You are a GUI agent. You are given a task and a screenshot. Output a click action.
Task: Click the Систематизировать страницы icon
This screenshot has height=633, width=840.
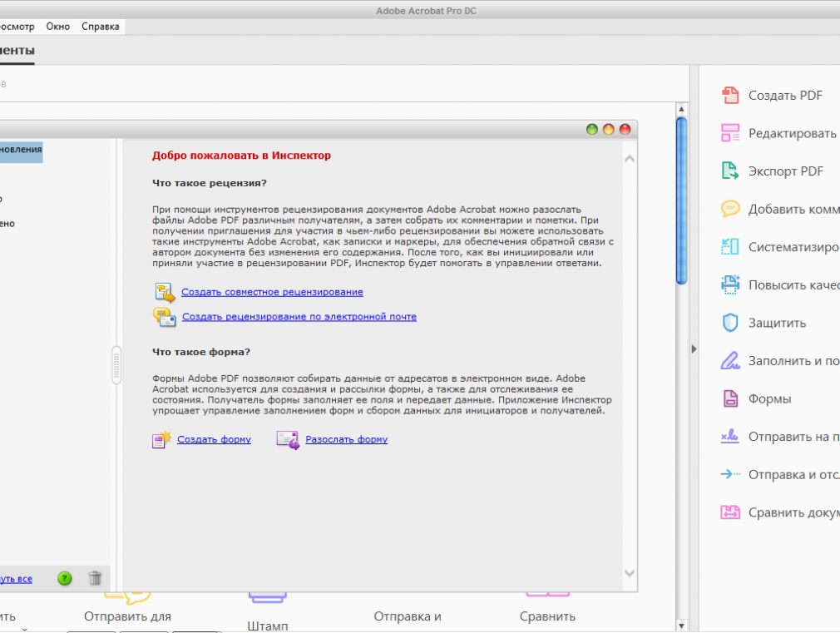[730, 246]
